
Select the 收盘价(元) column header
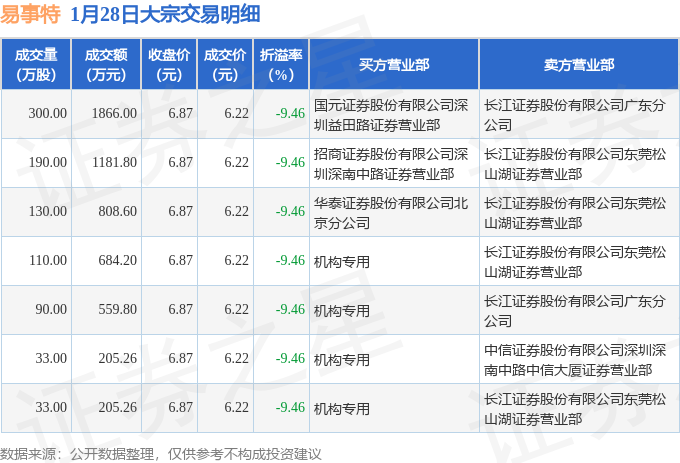[x=169, y=65]
